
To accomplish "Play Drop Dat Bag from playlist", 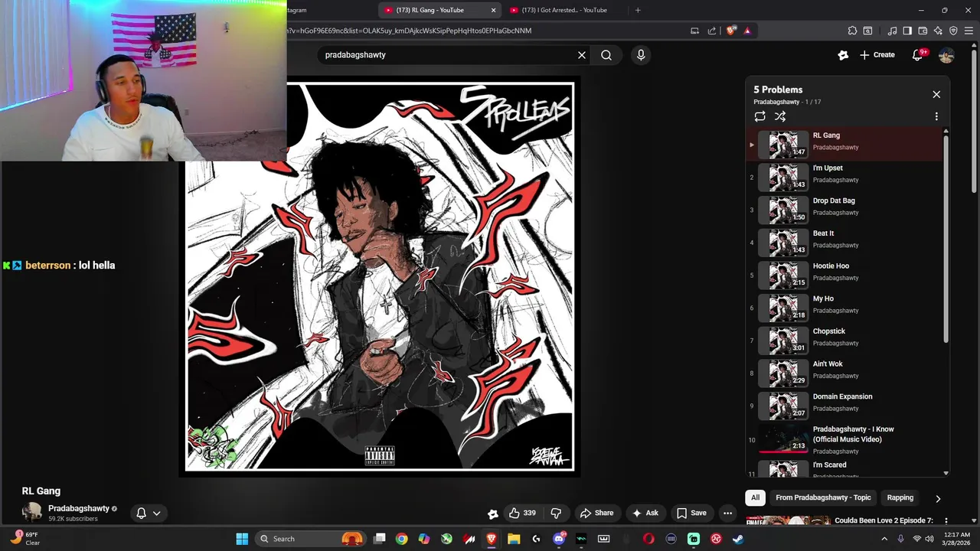I will 844,210.
